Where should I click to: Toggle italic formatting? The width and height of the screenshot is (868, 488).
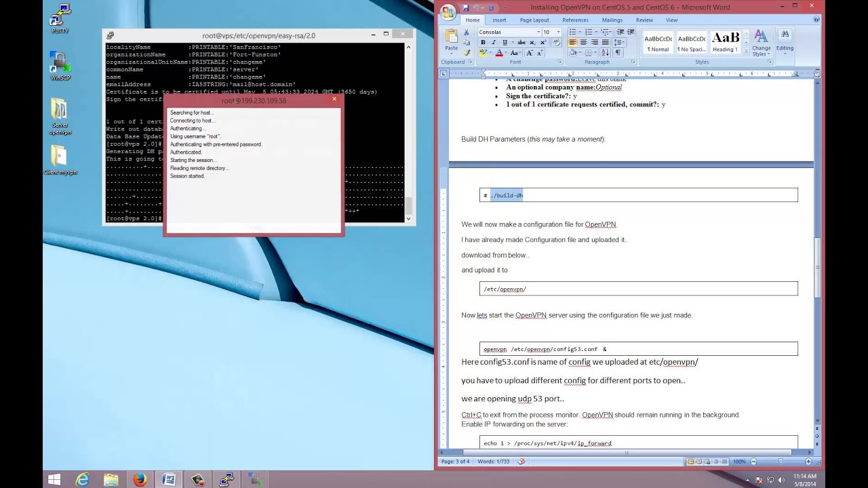494,42
